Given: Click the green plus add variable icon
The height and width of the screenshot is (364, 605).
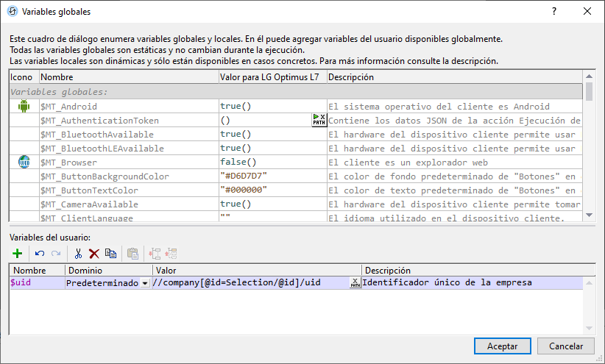Looking at the screenshot, I should [x=17, y=254].
